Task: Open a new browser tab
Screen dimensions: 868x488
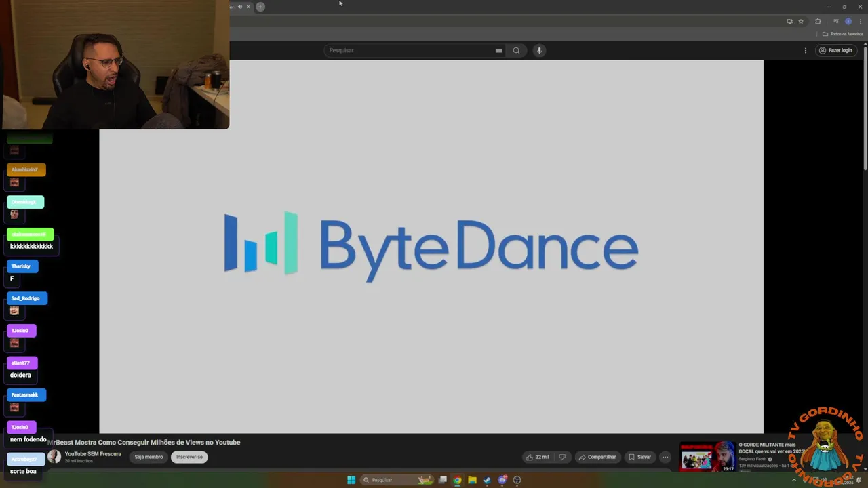Action: coord(260,7)
